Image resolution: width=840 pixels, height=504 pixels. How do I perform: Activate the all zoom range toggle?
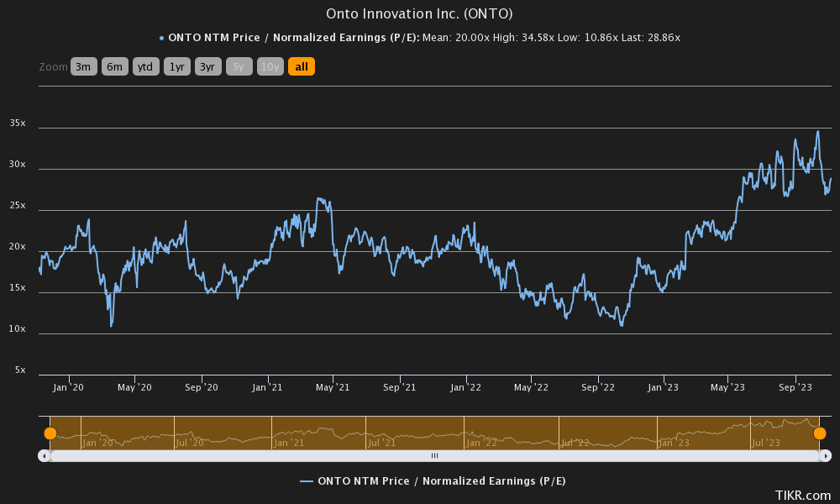(x=301, y=66)
